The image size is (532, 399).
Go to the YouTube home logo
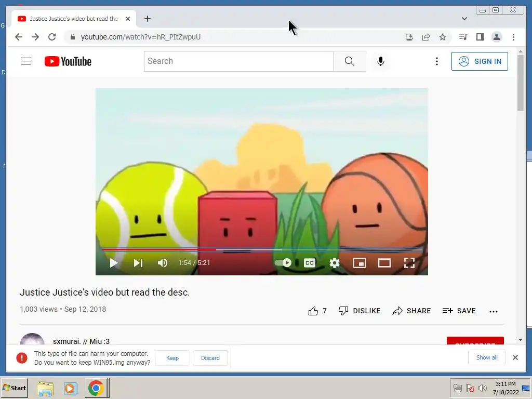coord(68,61)
